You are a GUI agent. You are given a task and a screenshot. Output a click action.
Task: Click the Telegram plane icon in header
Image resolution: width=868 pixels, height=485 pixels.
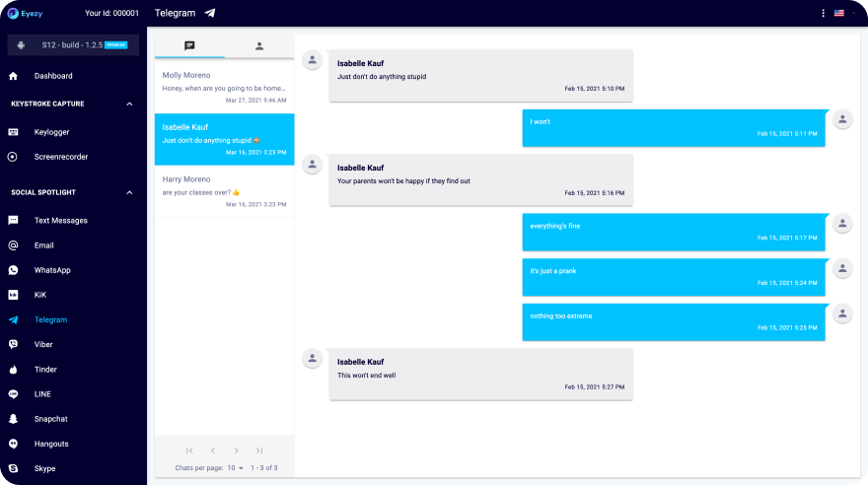click(210, 13)
